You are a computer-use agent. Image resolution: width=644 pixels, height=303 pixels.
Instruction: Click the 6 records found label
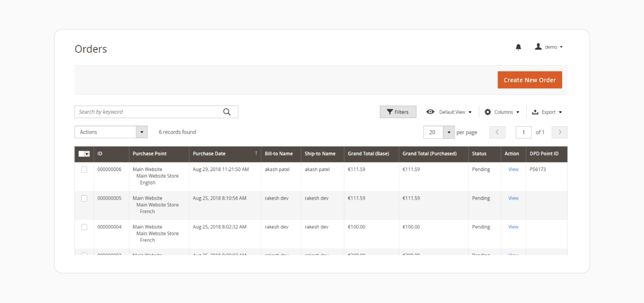(177, 132)
